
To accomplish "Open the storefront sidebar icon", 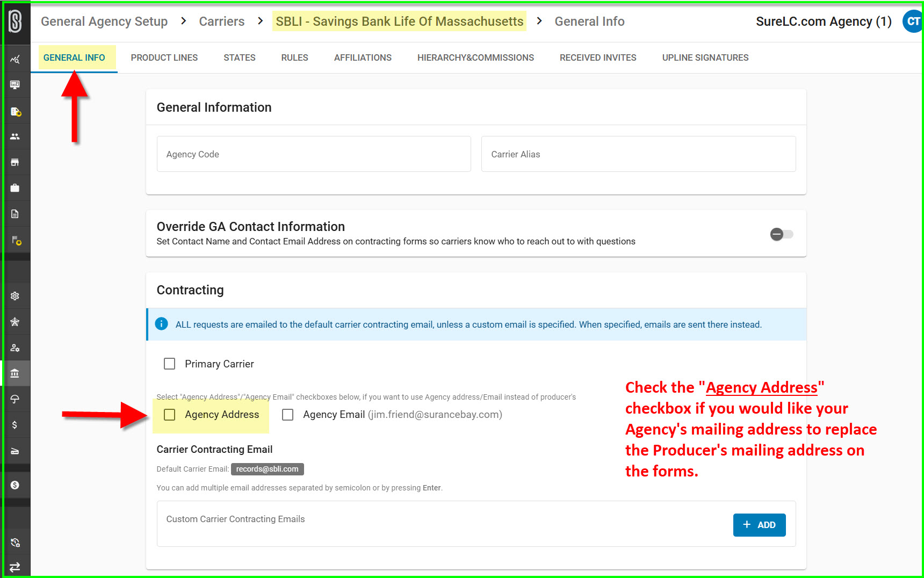I will click(15, 162).
